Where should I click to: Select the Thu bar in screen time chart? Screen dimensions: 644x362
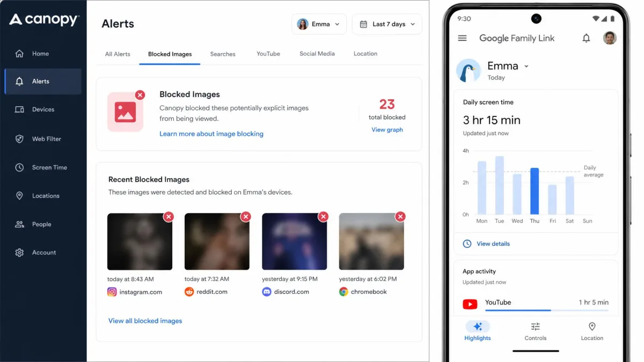pyautogui.click(x=535, y=191)
